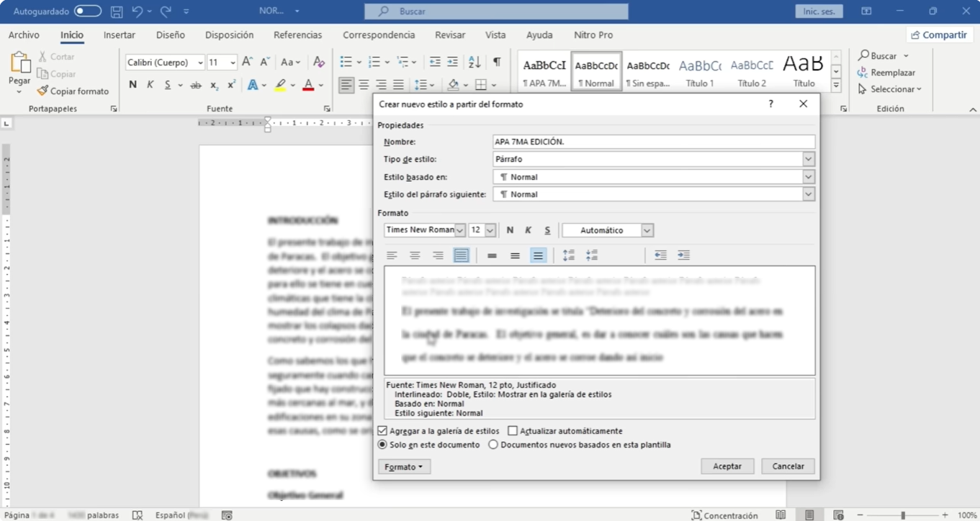
Task: Toggle paragraph marks display in the ribbon
Action: pos(496,62)
